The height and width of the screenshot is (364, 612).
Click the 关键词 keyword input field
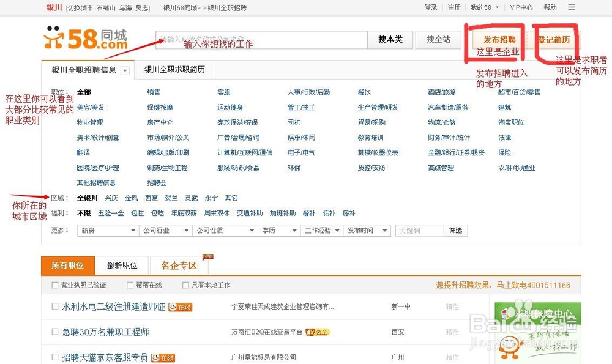click(419, 230)
